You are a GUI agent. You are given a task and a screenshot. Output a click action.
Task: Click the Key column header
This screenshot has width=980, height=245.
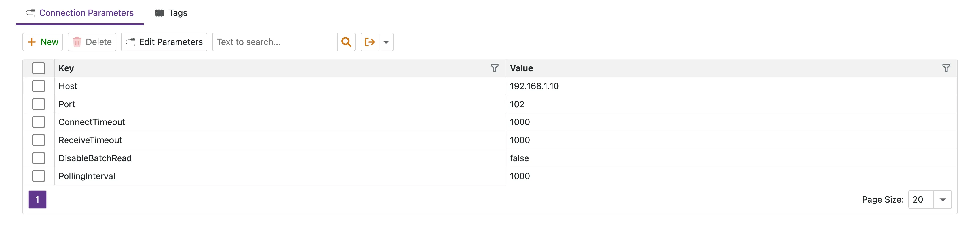point(66,68)
